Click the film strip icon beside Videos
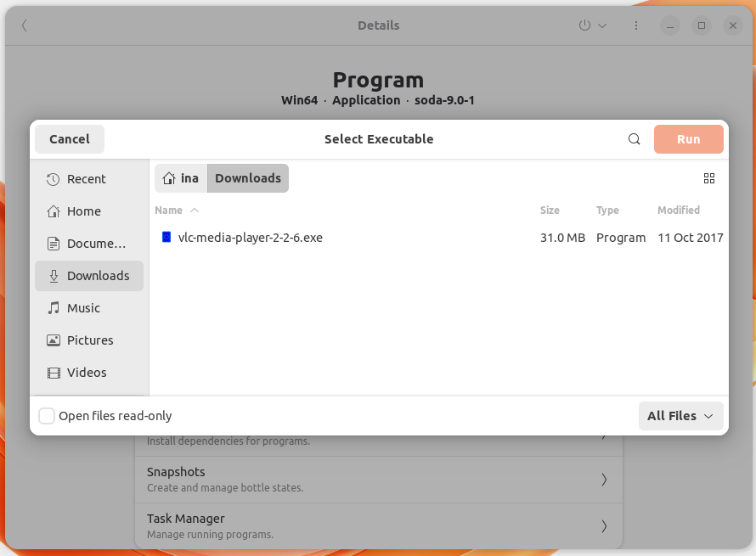The width and height of the screenshot is (756, 556). click(x=53, y=373)
